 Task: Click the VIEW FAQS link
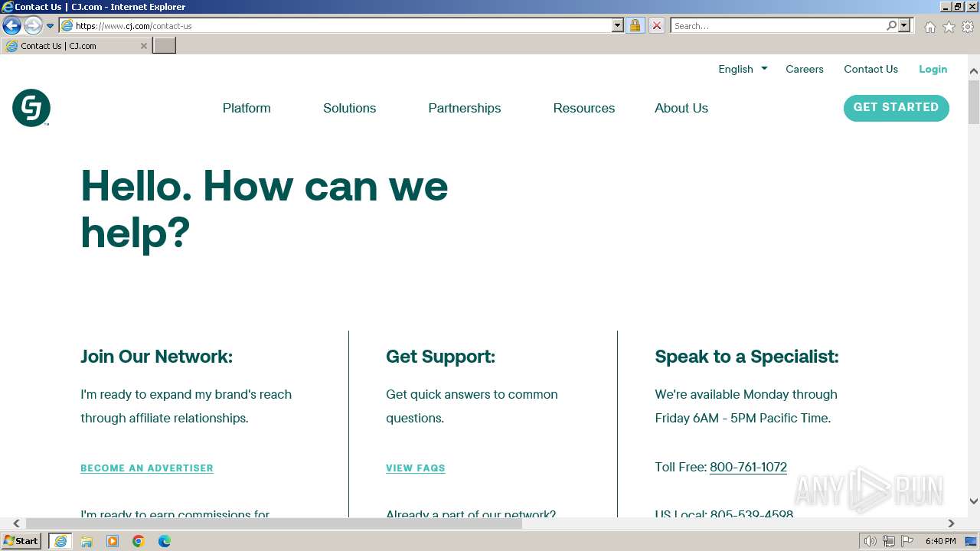click(416, 468)
